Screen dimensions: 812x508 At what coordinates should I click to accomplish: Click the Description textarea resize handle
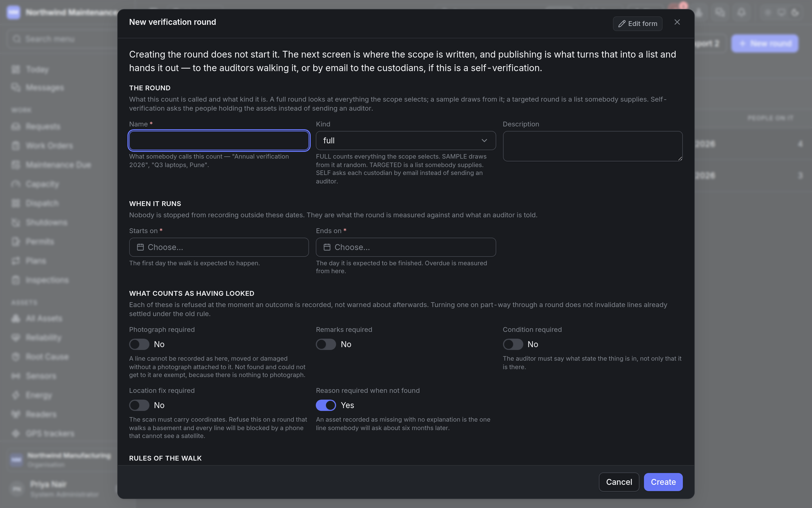tap(680, 158)
